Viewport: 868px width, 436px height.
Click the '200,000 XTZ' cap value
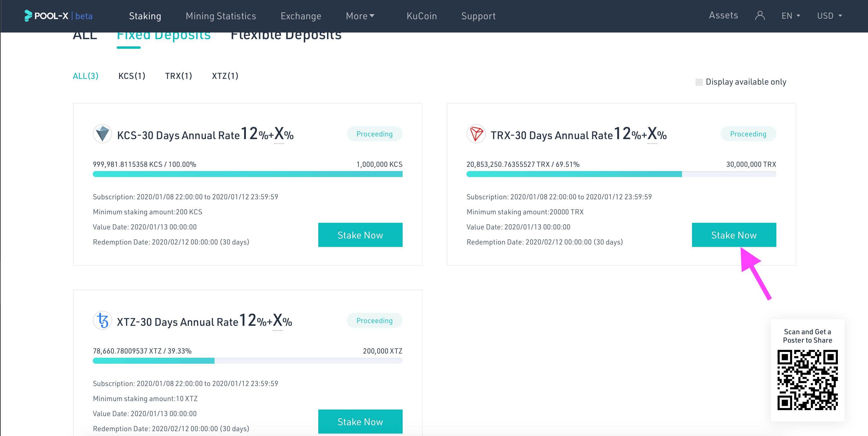[x=382, y=351]
